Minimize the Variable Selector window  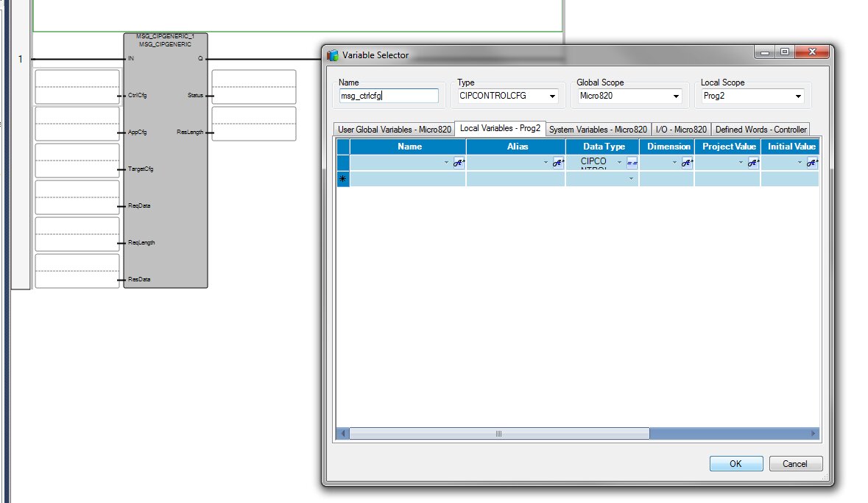coord(765,52)
